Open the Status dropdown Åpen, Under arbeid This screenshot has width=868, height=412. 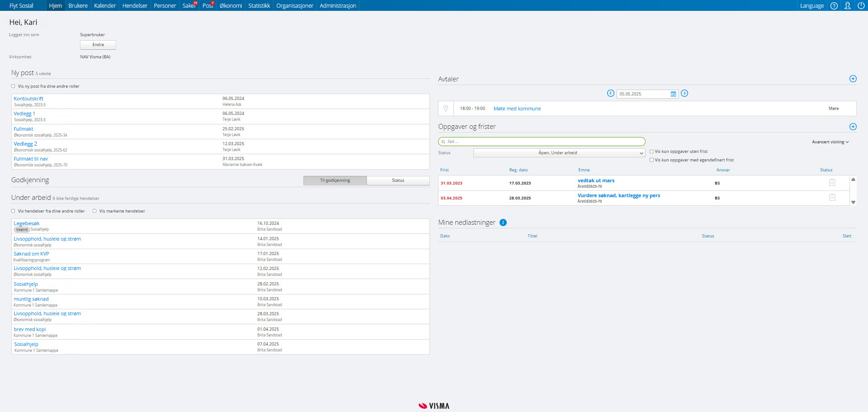(x=559, y=153)
